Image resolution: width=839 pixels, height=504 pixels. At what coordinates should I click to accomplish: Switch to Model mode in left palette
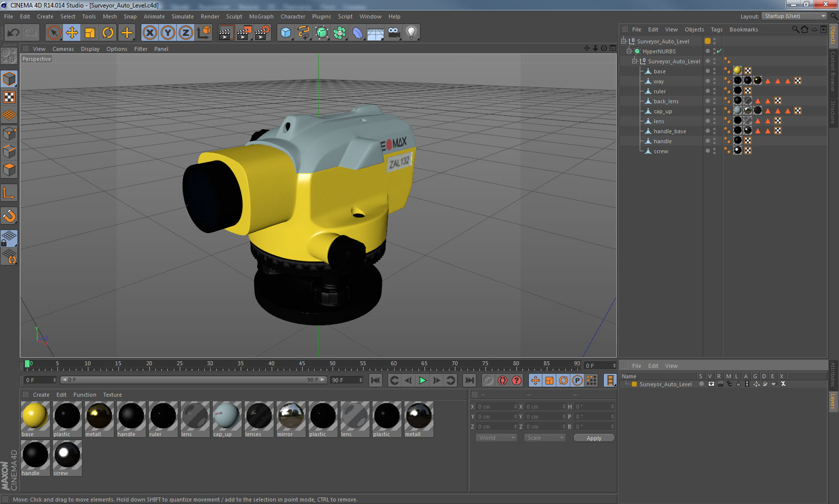[9, 79]
